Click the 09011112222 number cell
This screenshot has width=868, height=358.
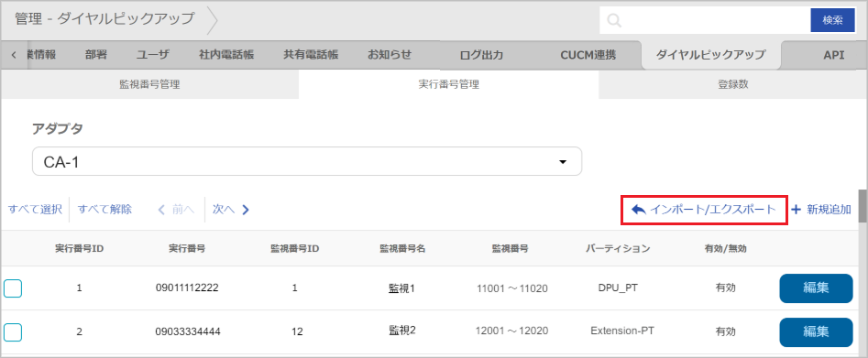(188, 288)
